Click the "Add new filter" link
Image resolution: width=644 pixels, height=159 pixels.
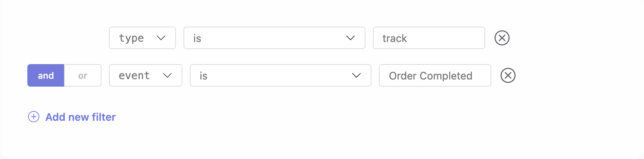coord(80,117)
